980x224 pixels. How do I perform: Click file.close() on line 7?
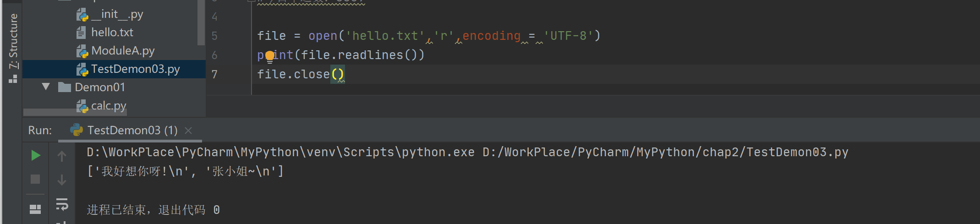pos(301,74)
